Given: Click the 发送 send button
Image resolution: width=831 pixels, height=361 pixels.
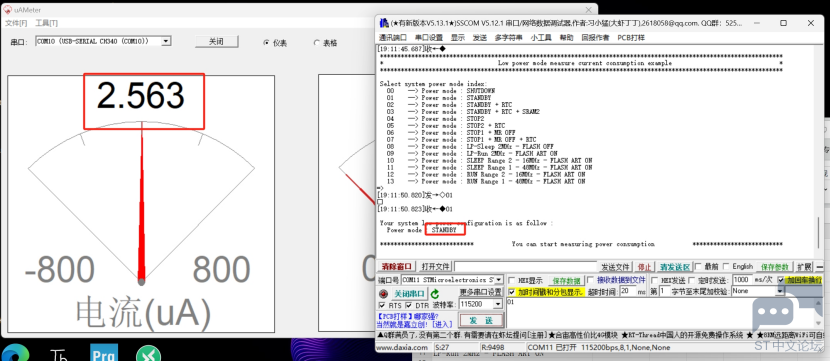Looking at the screenshot, I should coord(481,321).
